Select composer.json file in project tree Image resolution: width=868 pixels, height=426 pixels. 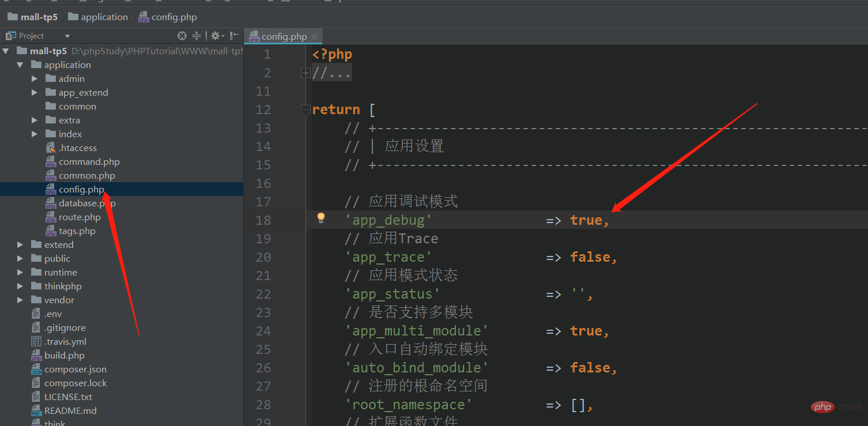(x=75, y=370)
